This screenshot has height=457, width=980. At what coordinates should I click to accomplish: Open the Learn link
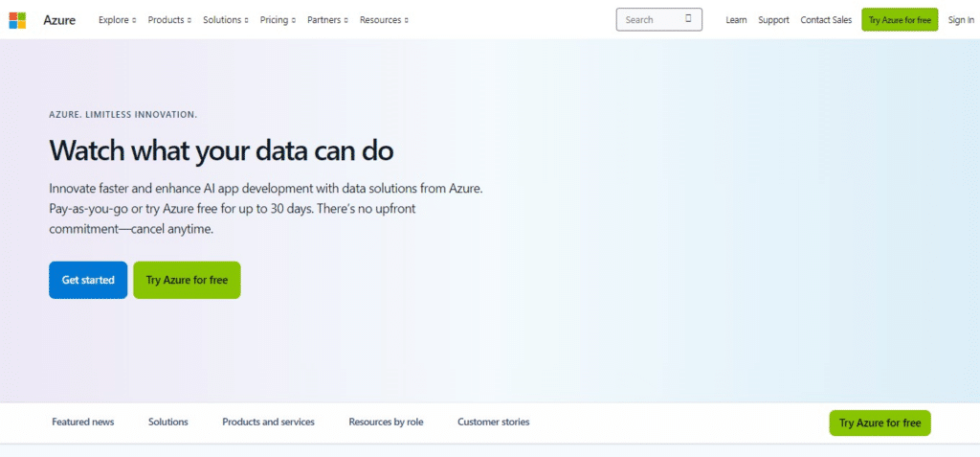[736, 20]
